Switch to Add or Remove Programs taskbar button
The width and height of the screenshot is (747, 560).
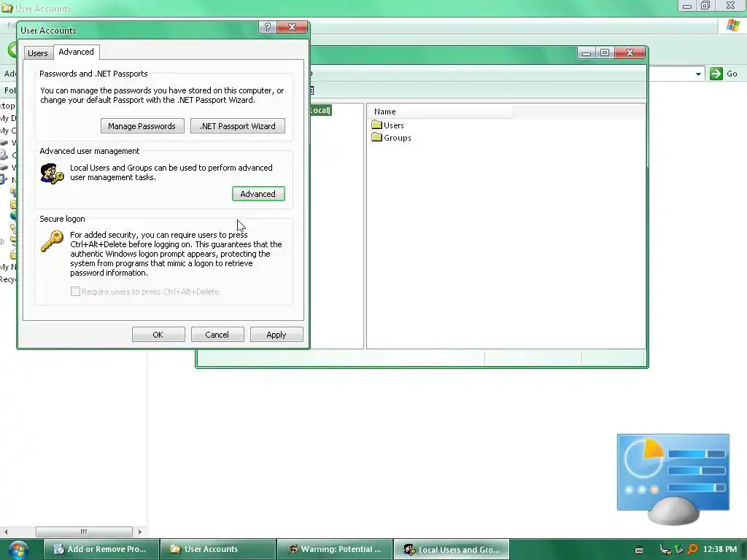point(101,549)
